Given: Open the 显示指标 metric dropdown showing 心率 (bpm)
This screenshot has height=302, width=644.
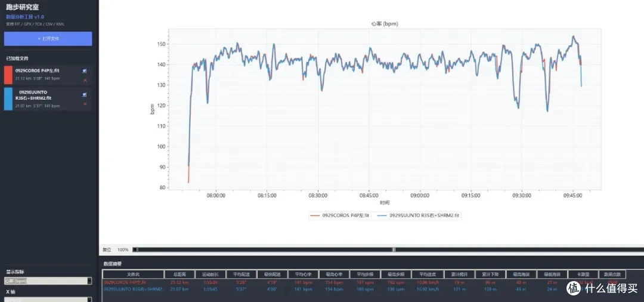Looking at the screenshot, I should click(x=48, y=281).
